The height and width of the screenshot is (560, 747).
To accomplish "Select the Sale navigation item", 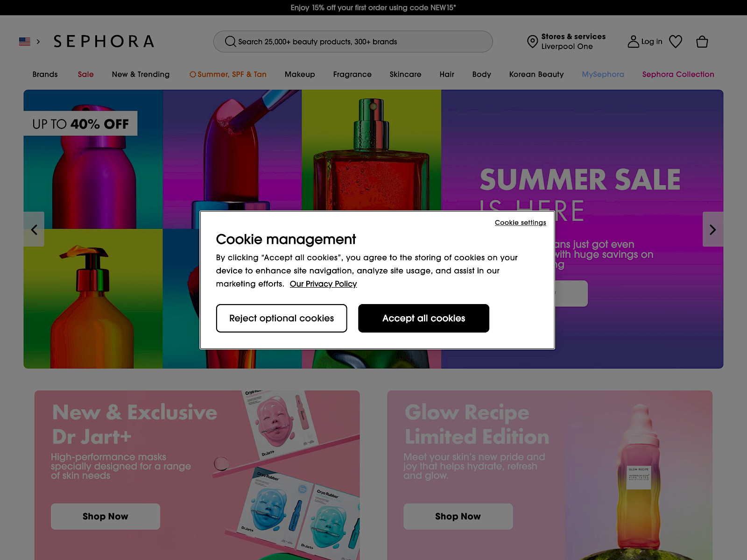I will (x=86, y=74).
